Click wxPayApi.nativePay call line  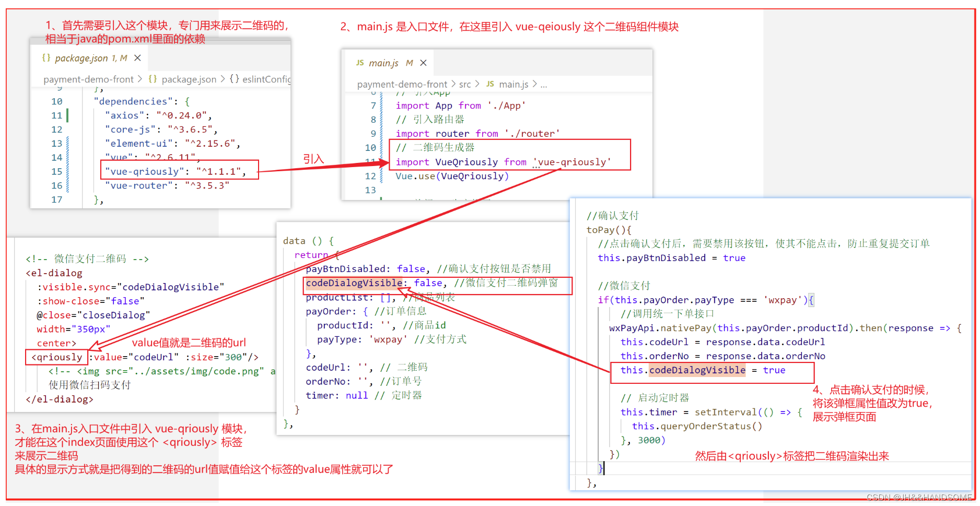click(785, 328)
